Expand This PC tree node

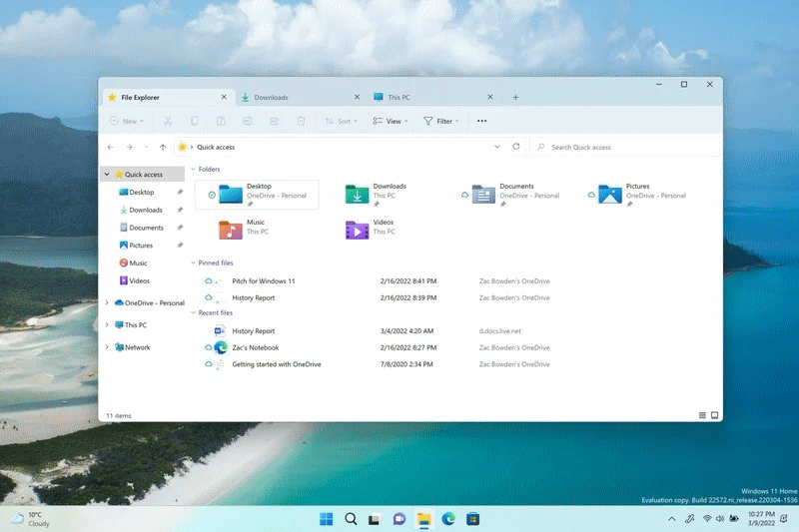pos(107,324)
